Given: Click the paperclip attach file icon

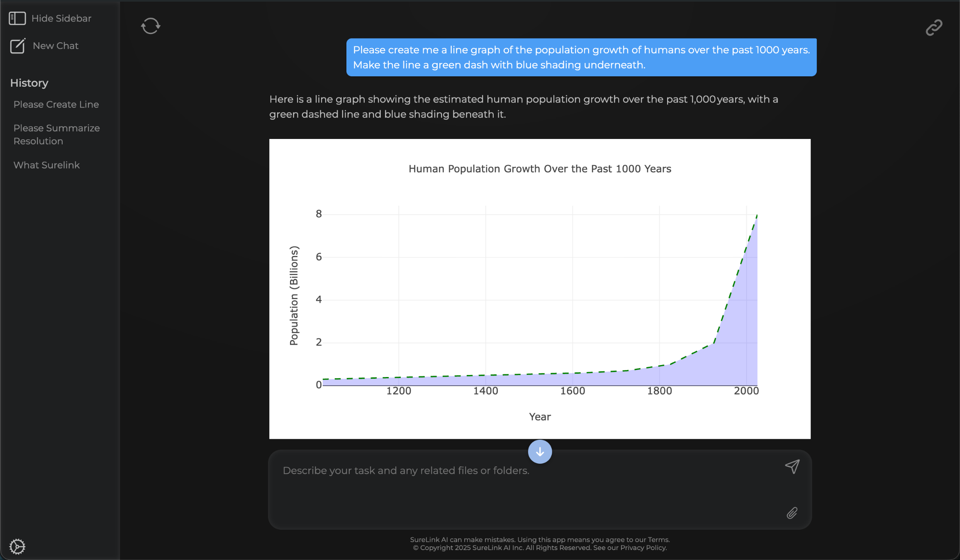Looking at the screenshot, I should pos(792,513).
